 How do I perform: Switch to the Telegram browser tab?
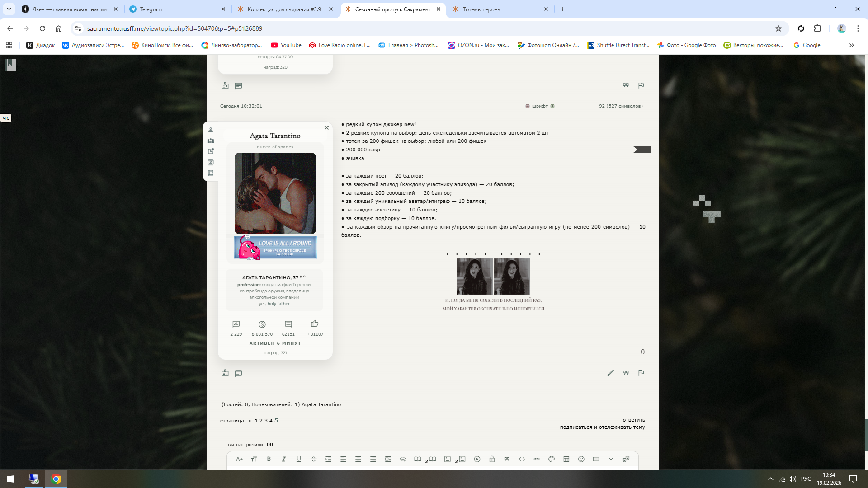coord(151,9)
